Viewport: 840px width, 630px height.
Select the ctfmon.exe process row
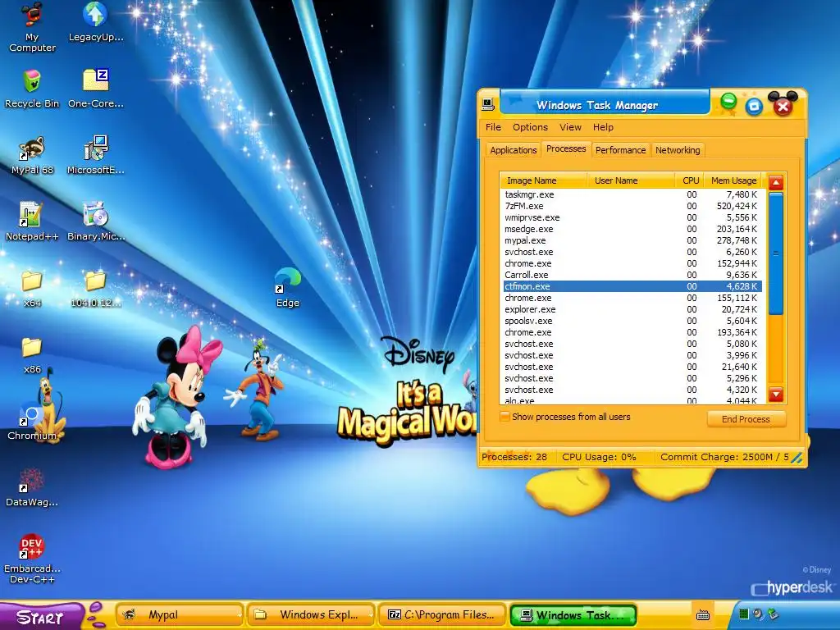[632, 286]
